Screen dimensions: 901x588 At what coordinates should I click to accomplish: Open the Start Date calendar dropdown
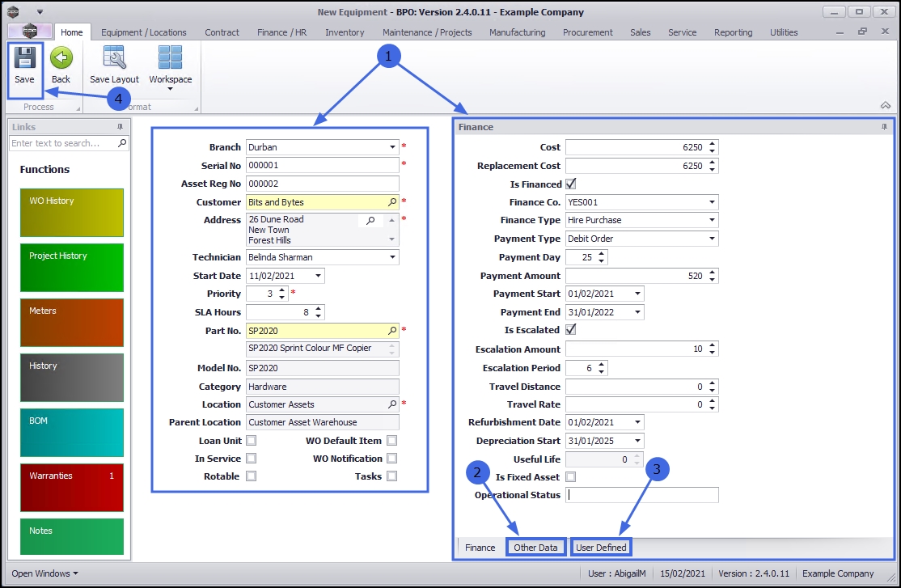[x=319, y=276]
